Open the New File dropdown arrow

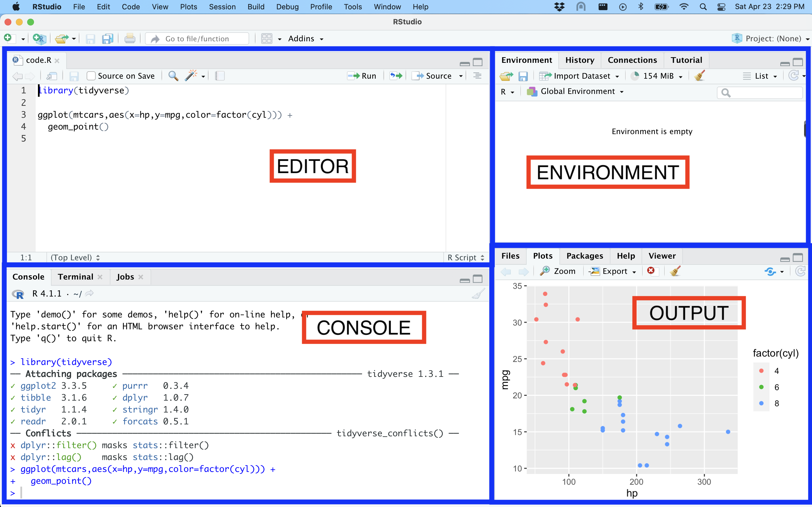23,39
